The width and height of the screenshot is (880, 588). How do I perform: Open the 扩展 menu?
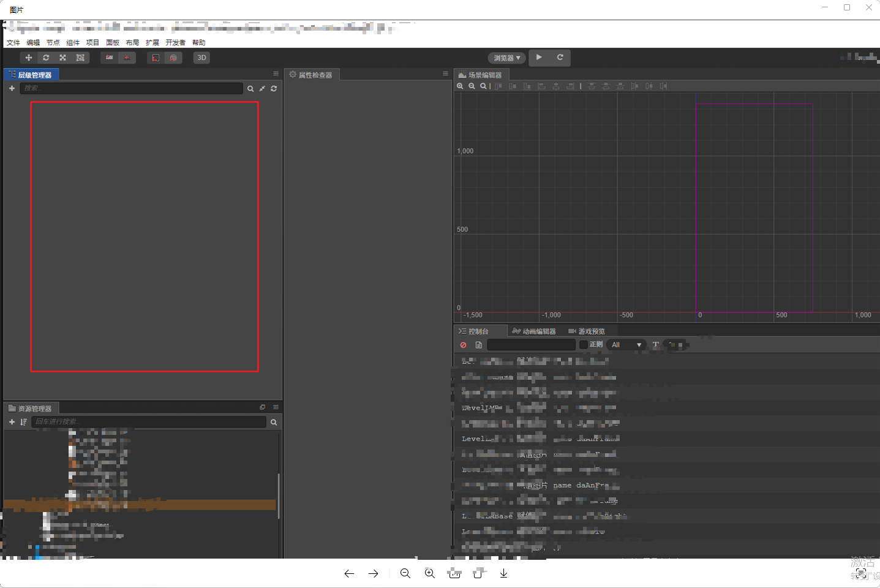(152, 43)
